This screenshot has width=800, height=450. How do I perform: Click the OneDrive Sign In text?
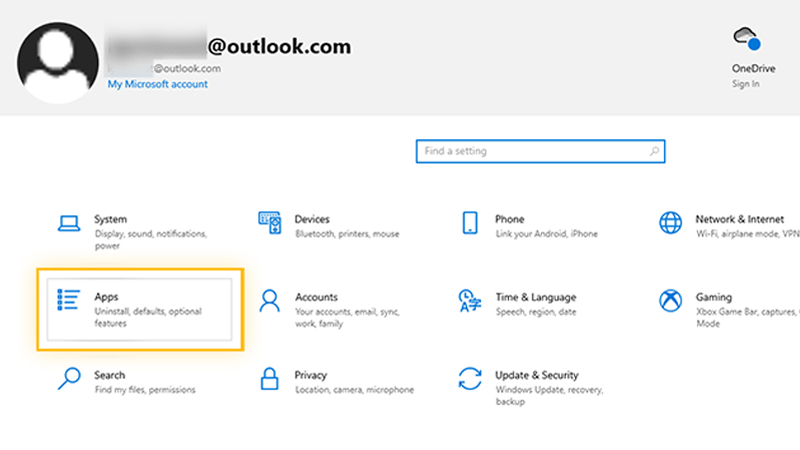coord(745,84)
